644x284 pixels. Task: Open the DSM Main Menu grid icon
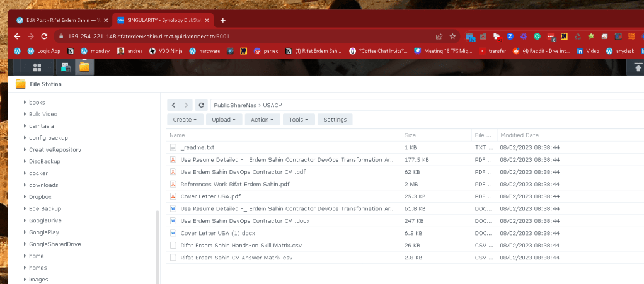coord(37,67)
